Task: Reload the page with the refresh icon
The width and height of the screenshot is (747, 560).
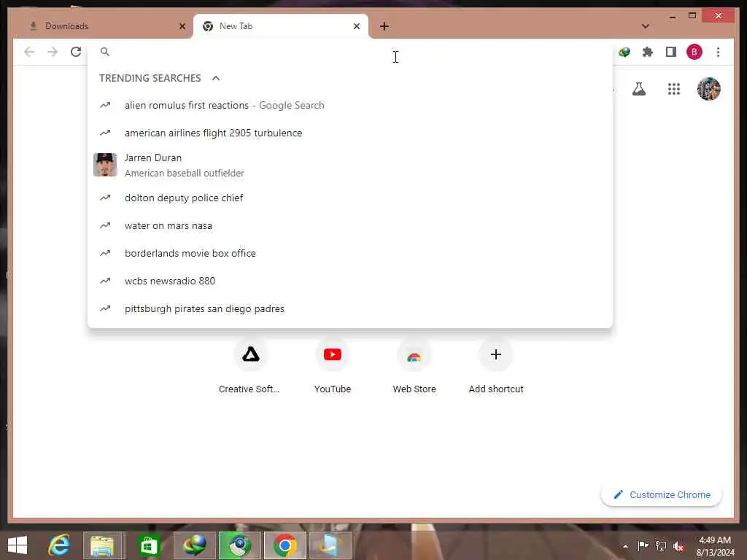Action: tap(76, 52)
